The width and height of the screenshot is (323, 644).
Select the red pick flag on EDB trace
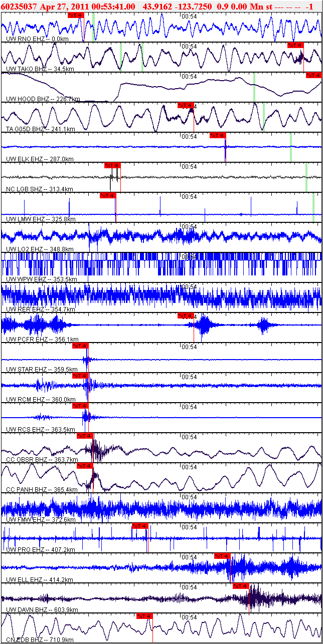(x=144, y=616)
